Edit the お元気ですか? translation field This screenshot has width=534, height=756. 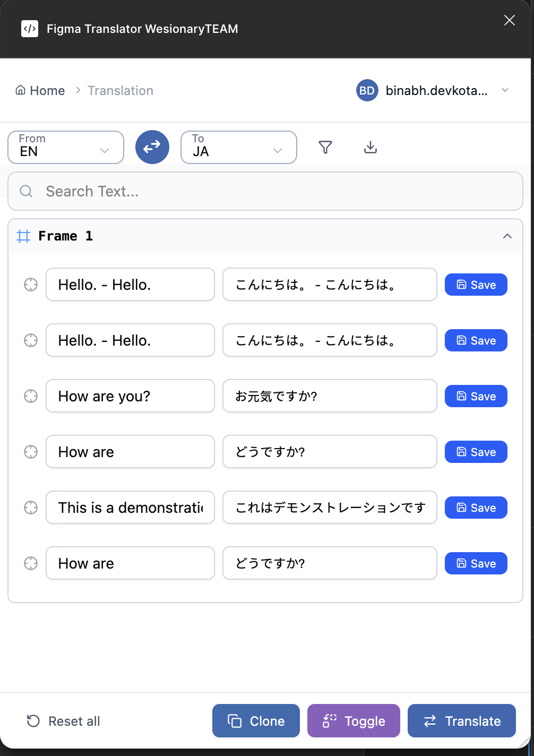click(x=330, y=396)
